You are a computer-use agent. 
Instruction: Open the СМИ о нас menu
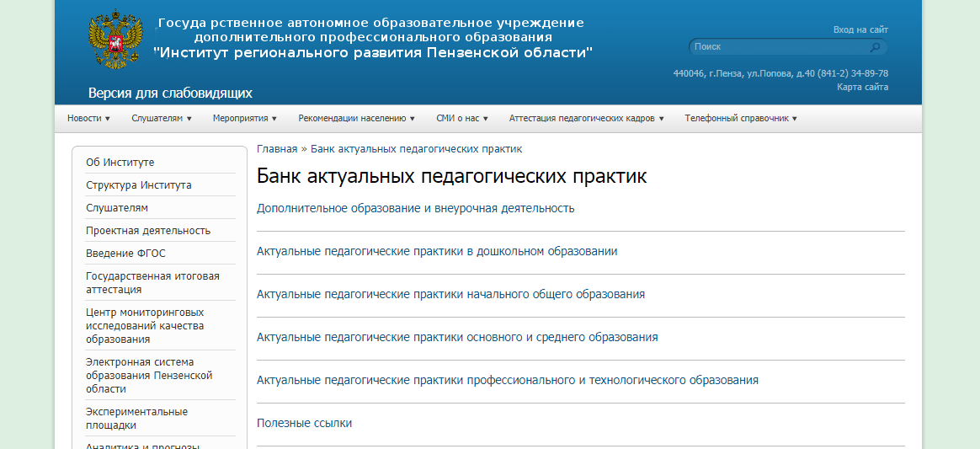[461, 119]
